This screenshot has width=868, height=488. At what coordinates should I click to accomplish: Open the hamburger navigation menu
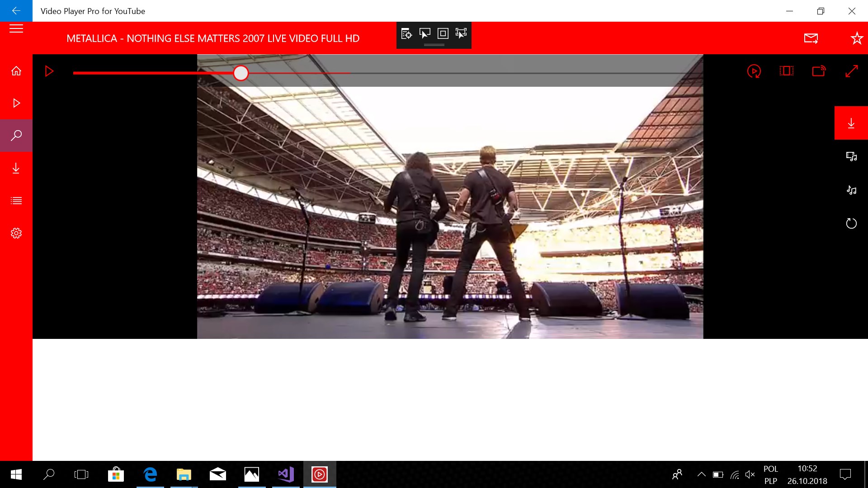coord(16,29)
